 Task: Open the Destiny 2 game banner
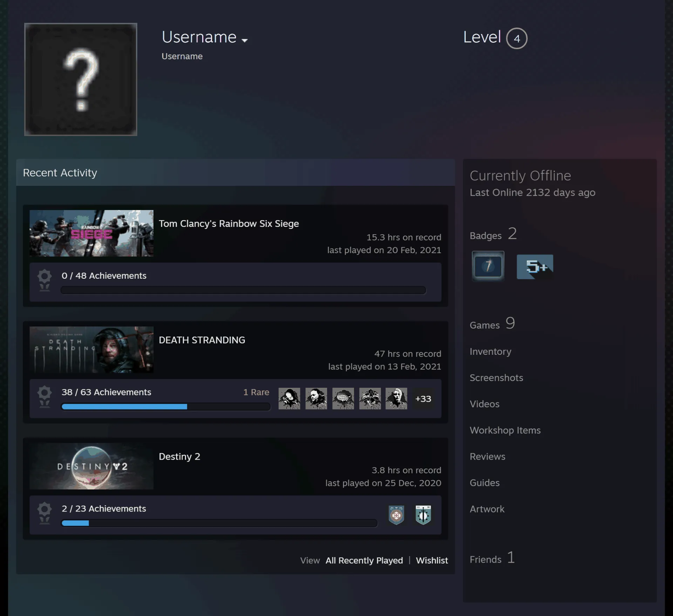[91, 466]
